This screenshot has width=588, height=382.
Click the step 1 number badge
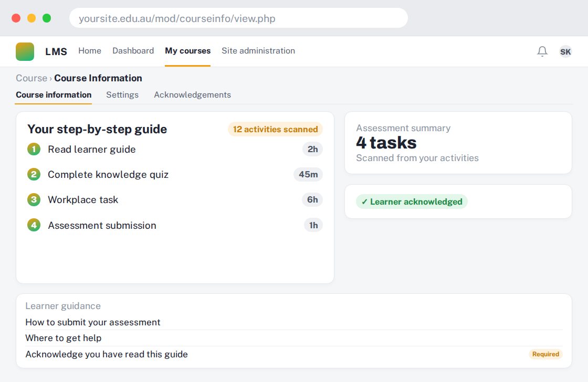34,149
